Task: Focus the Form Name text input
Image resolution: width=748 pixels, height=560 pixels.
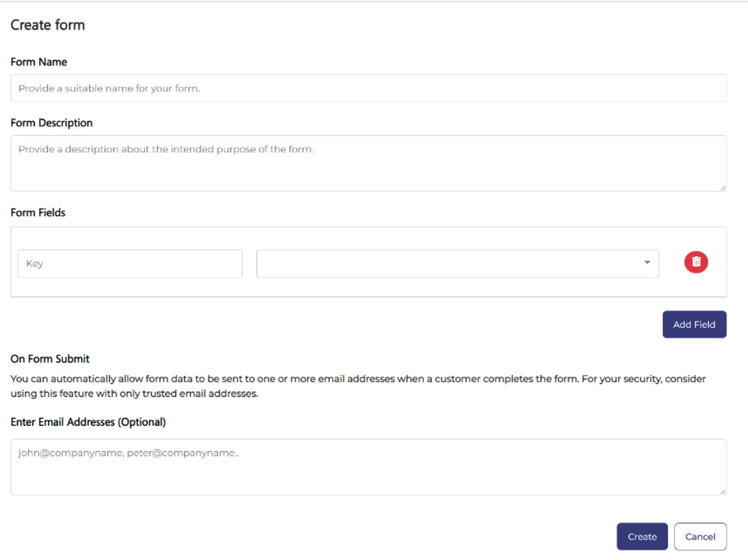Action: pyautogui.click(x=368, y=88)
